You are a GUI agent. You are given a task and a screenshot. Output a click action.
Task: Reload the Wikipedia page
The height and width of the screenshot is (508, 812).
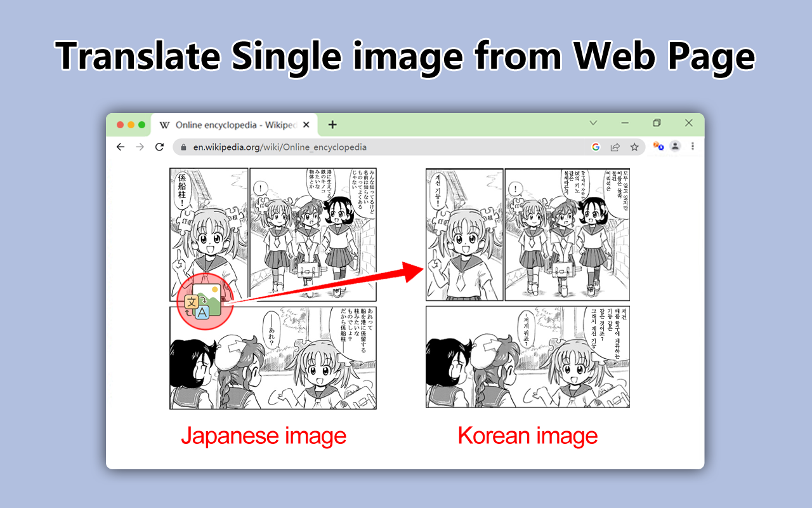coord(159,147)
